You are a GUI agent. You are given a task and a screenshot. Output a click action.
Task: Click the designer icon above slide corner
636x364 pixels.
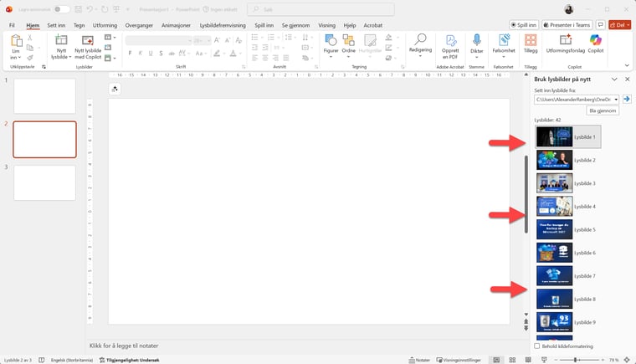pos(115,89)
